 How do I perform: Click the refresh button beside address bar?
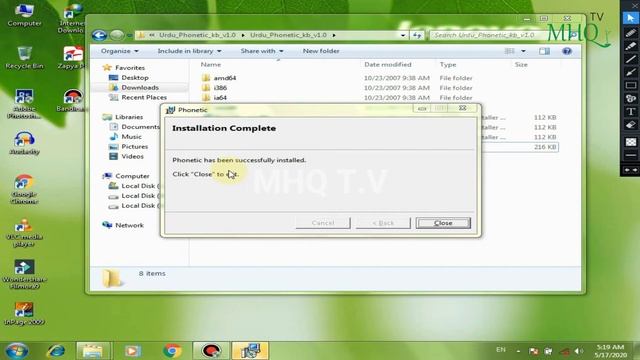(x=417, y=36)
